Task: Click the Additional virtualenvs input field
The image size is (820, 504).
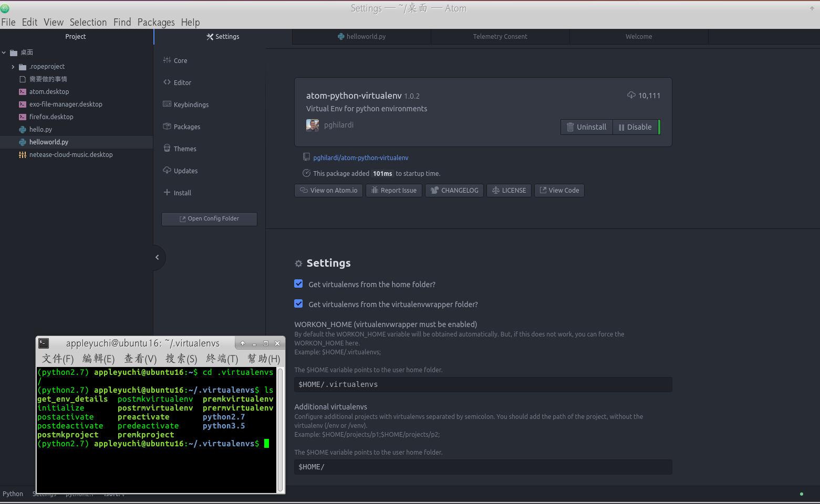Action: (x=483, y=467)
